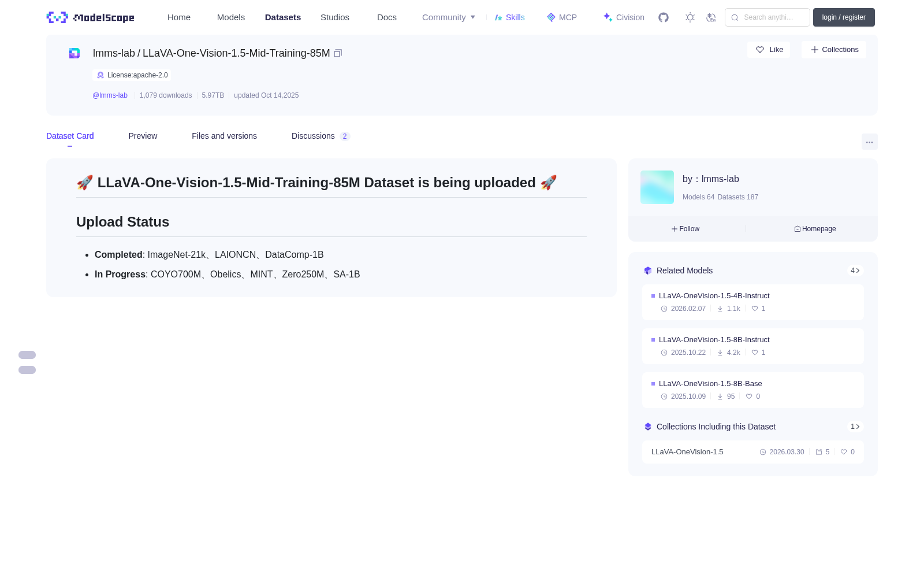The image size is (924, 578).
Task: Click the upper floating side pill button
Action: tap(27, 355)
